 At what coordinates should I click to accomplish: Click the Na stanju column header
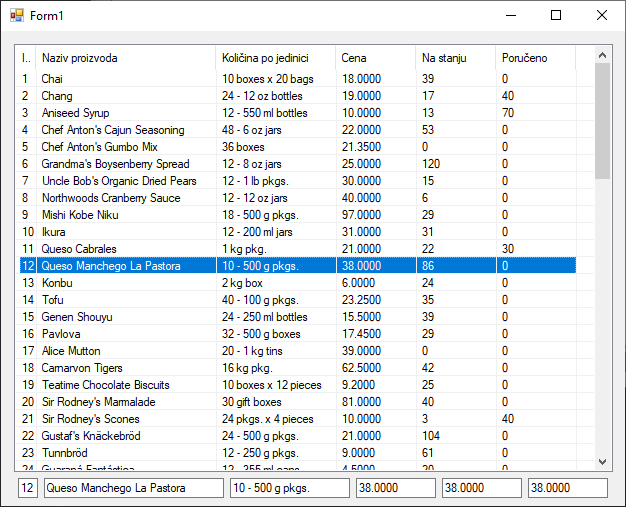[x=455, y=58]
